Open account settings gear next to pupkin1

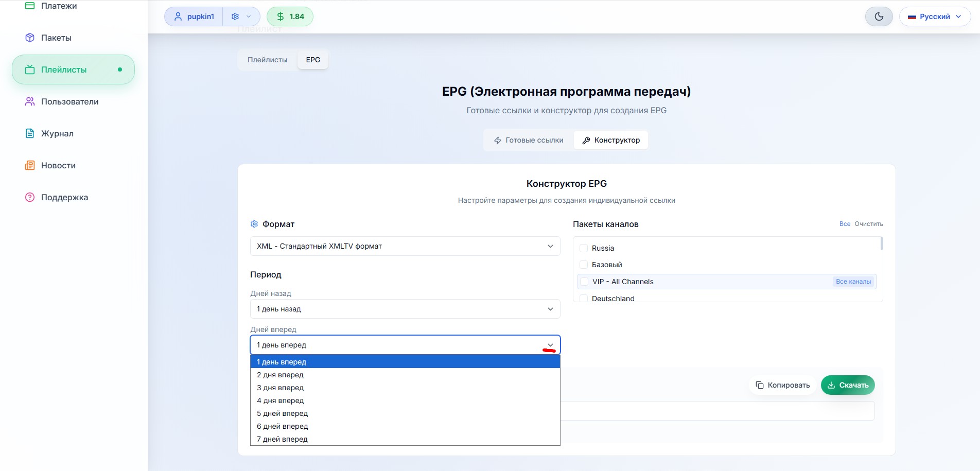tap(234, 16)
